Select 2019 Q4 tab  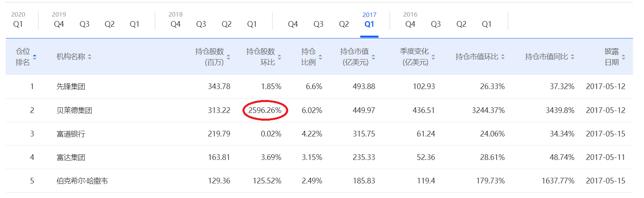(x=59, y=24)
